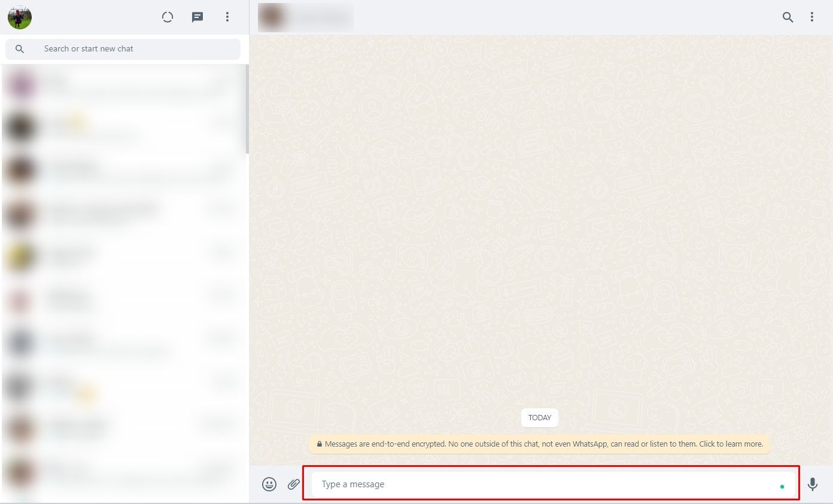Open the conversation's three-dot menu

(x=812, y=17)
